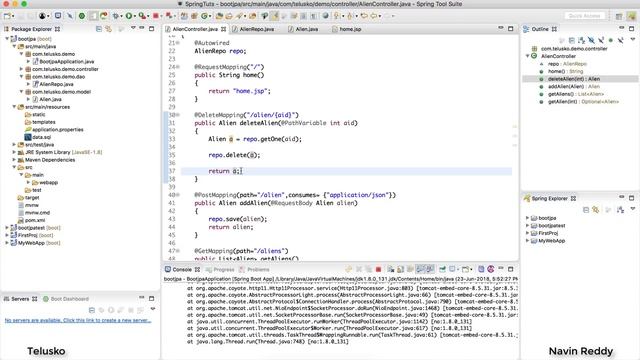Toggle Sort alphabetically in Outline toolbar
The height and width of the screenshot is (360, 640).
tap(581, 40)
